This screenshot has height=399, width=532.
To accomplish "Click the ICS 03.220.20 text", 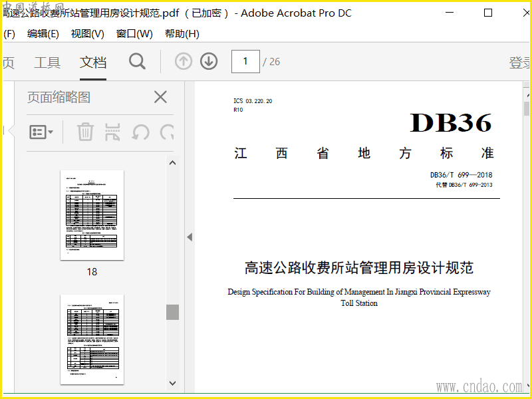I will point(253,101).
